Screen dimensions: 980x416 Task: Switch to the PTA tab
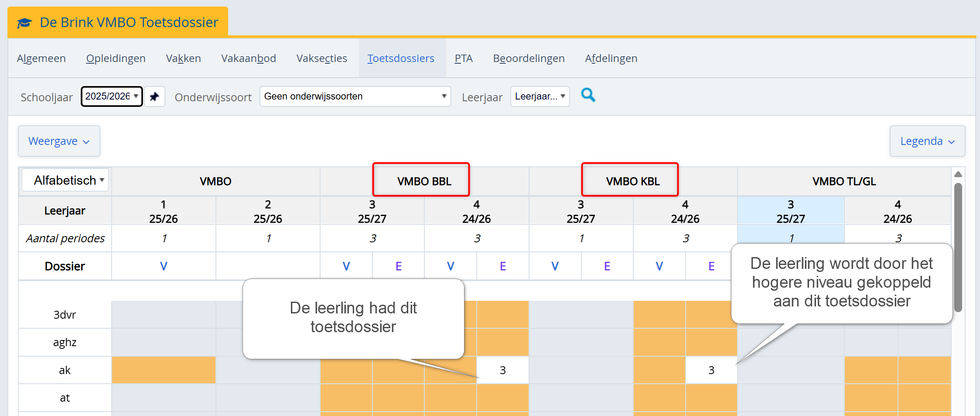pyautogui.click(x=463, y=58)
